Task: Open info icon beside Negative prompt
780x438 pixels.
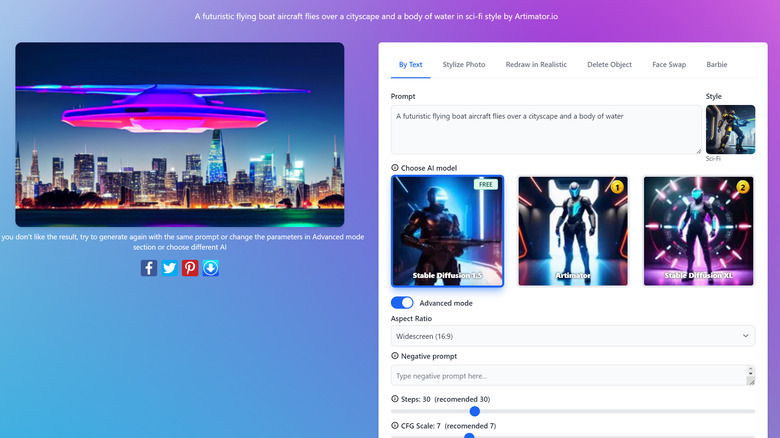Action: [394, 356]
